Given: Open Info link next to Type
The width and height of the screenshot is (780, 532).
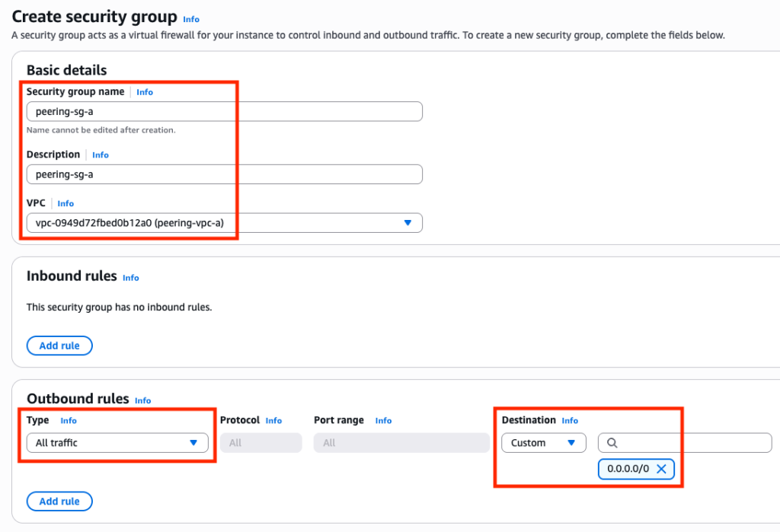Looking at the screenshot, I should 69,421.
